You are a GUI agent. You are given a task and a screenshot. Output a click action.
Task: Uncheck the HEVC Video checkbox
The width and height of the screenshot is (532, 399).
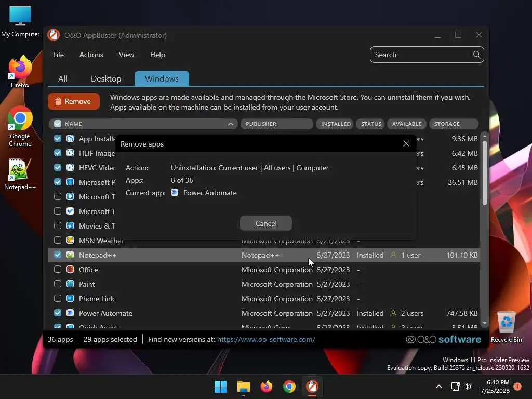58,168
